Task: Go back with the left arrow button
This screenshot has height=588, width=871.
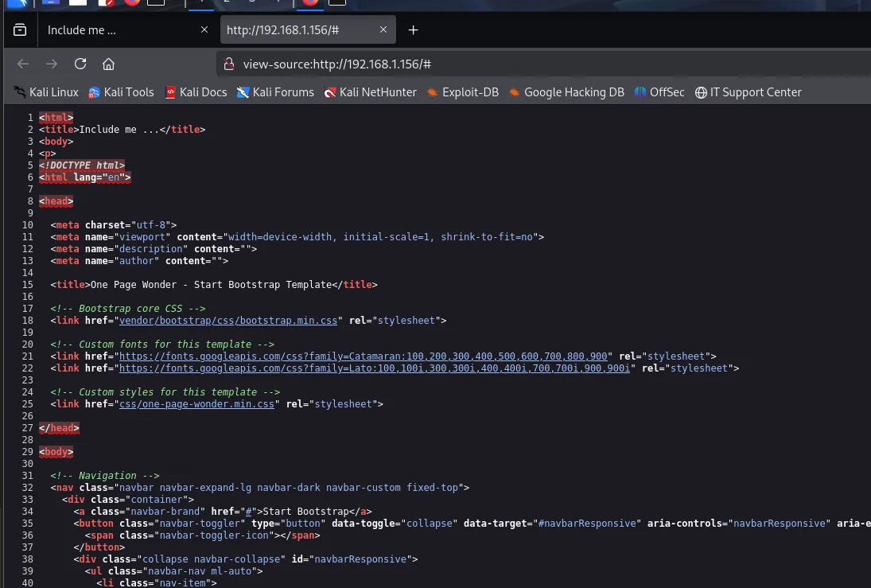Action: point(23,64)
